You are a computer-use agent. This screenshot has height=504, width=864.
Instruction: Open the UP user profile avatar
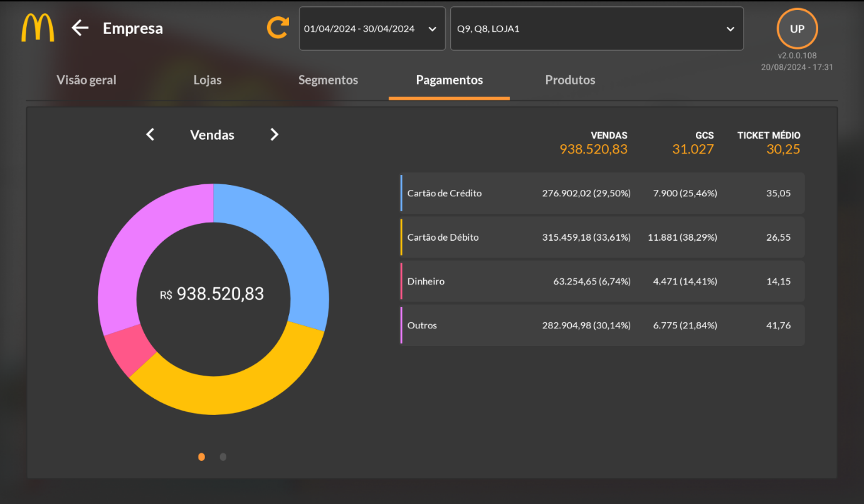click(x=797, y=29)
